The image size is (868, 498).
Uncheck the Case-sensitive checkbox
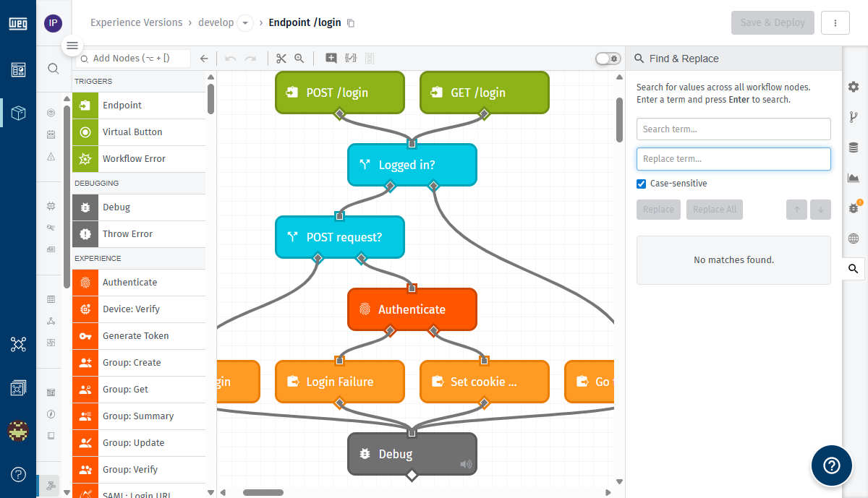pyautogui.click(x=641, y=184)
